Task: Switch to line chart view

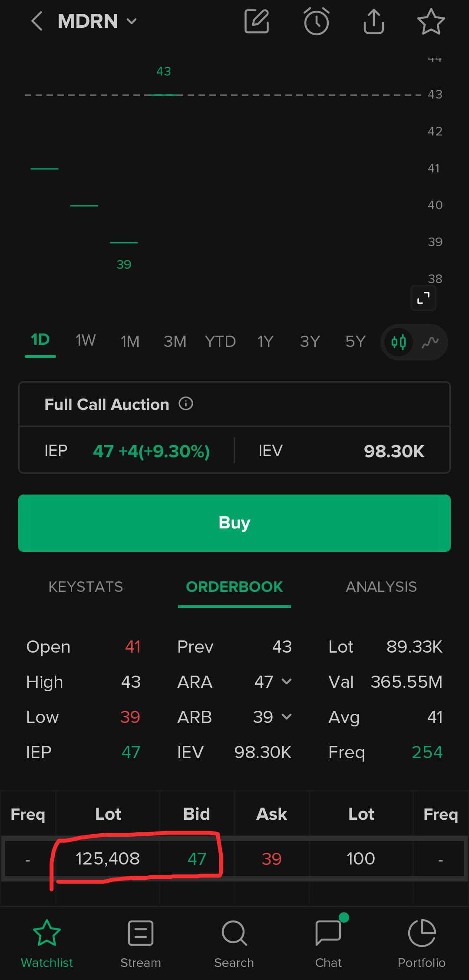Action: [430, 342]
